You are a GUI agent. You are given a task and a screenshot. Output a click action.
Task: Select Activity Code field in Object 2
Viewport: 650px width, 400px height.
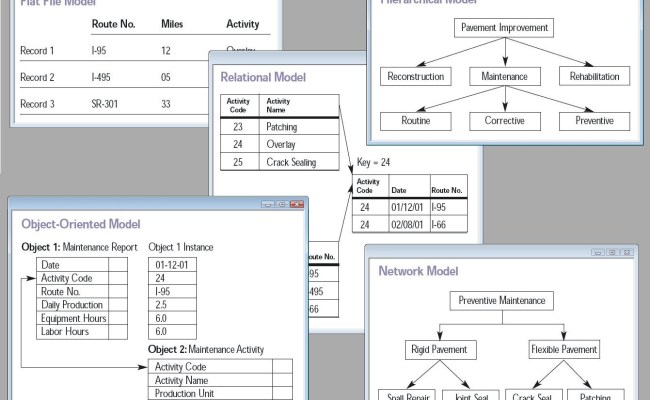(220, 366)
